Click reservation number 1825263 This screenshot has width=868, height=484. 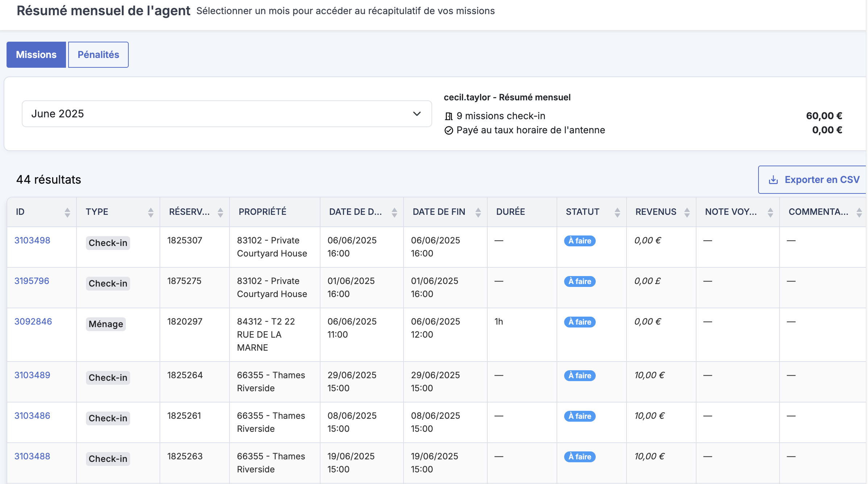(185, 456)
